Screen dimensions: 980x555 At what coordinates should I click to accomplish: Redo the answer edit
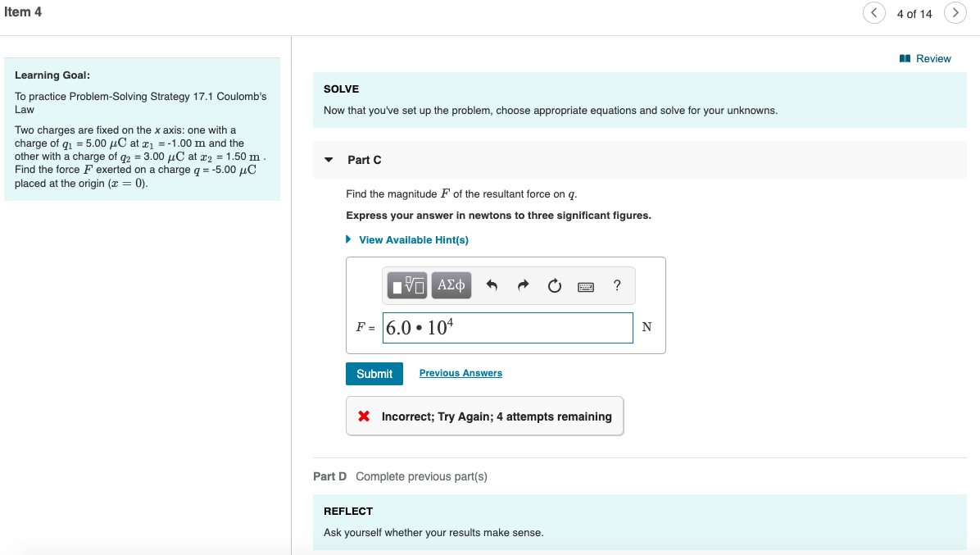click(x=523, y=285)
